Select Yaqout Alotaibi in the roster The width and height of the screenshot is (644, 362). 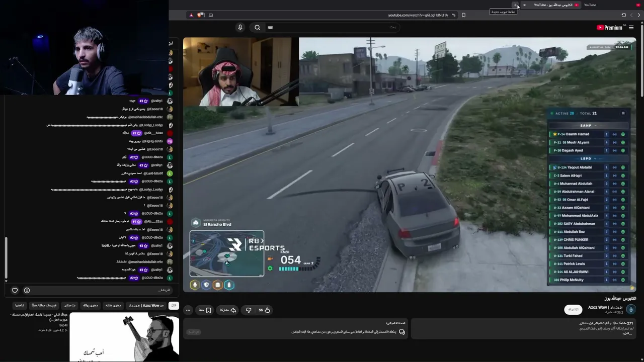click(588, 167)
